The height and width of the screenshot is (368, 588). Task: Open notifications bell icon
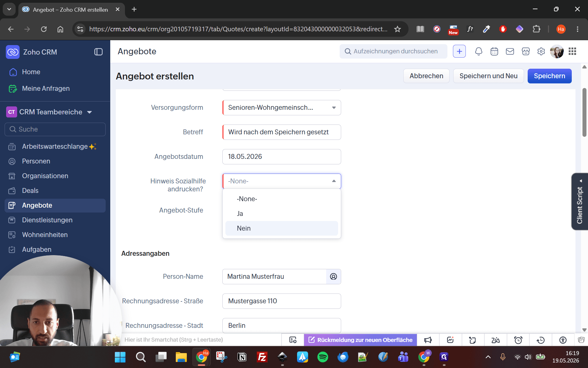(479, 52)
